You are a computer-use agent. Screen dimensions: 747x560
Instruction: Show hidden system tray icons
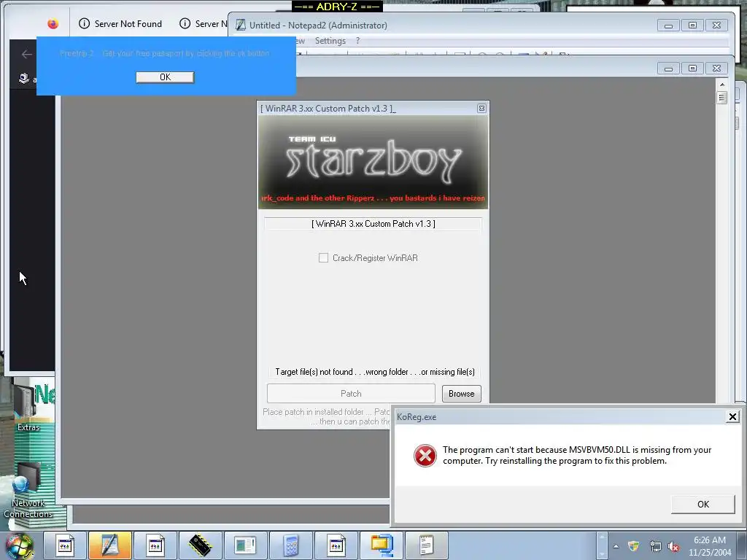[x=616, y=546]
